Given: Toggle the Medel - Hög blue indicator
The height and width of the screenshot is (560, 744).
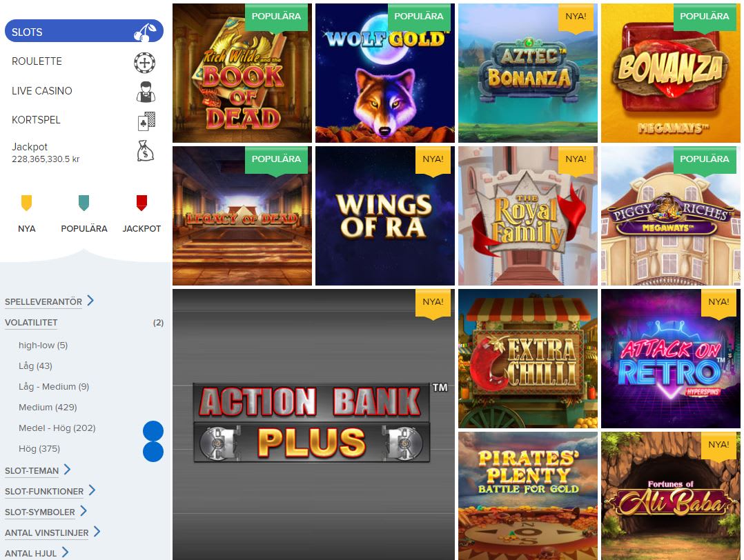Looking at the screenshot, I should tap(153, 430).
